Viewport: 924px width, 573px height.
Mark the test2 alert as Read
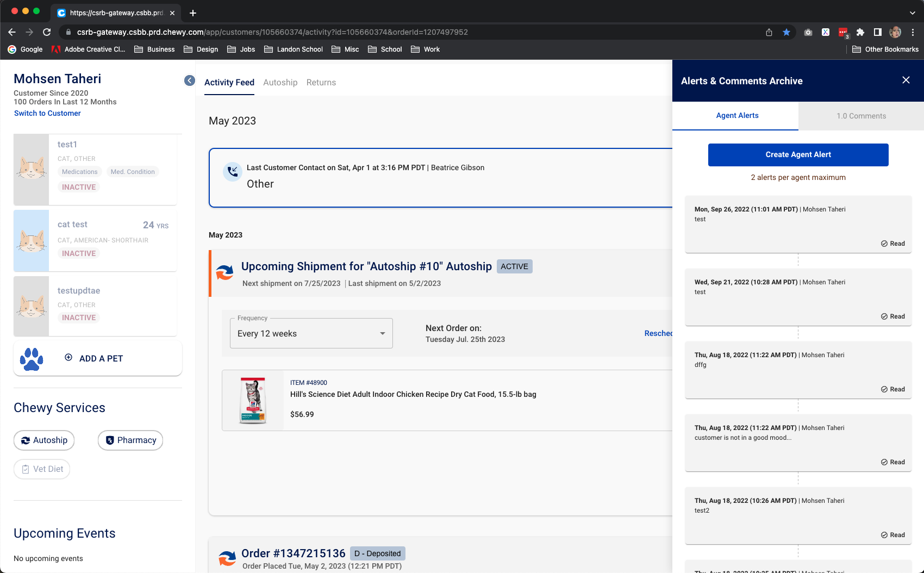pos(893,535)
